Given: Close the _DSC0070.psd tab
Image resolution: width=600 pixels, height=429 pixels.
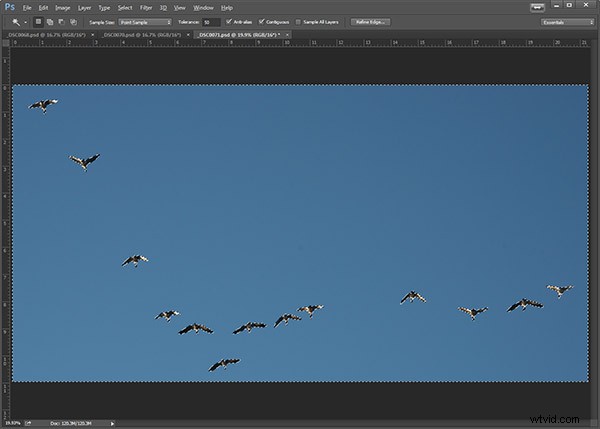Looking at the screenshot, I should tap(188, 35).
